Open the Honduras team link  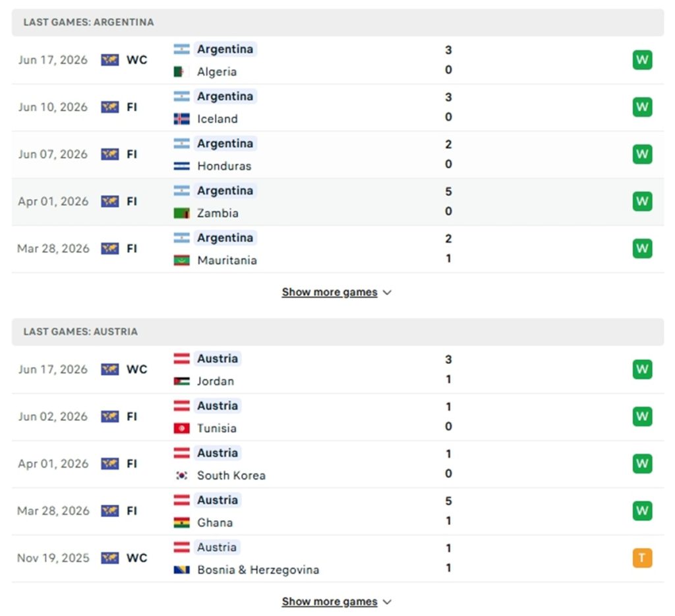click(224, 166)
